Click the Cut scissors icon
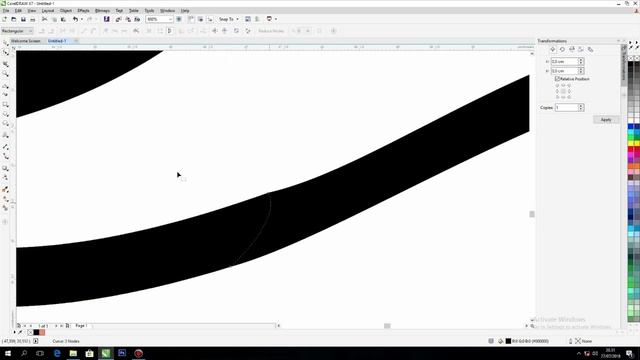Image resolution: width=640 pixels, height=360 pixels. point(44,19)
